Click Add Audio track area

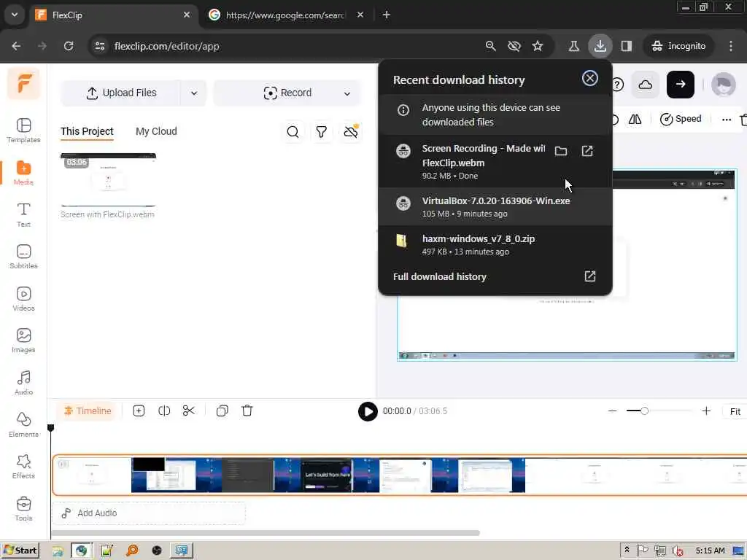point(149,513)
